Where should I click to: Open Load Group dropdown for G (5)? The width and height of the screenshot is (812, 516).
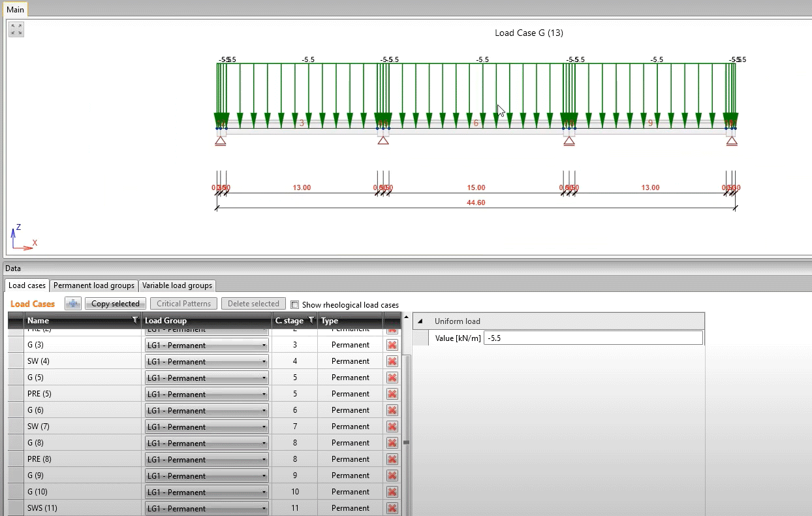[x=206, y=378]
